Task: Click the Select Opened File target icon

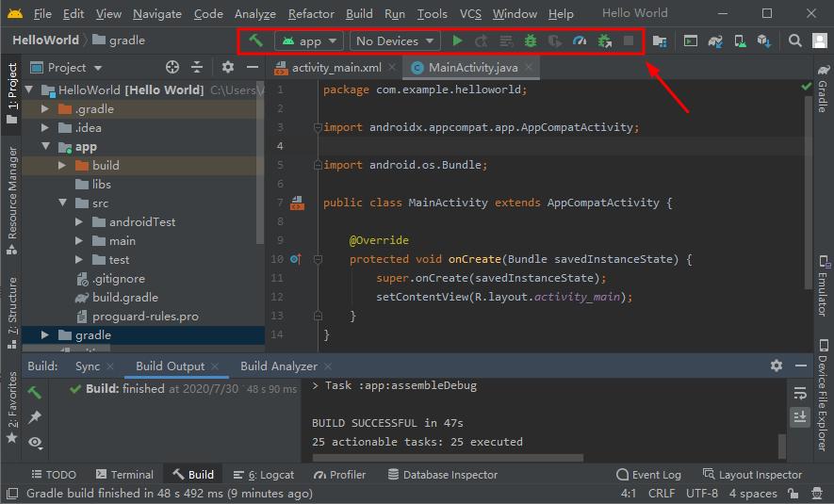Action: pyautogui.click(x=172, y=68)
